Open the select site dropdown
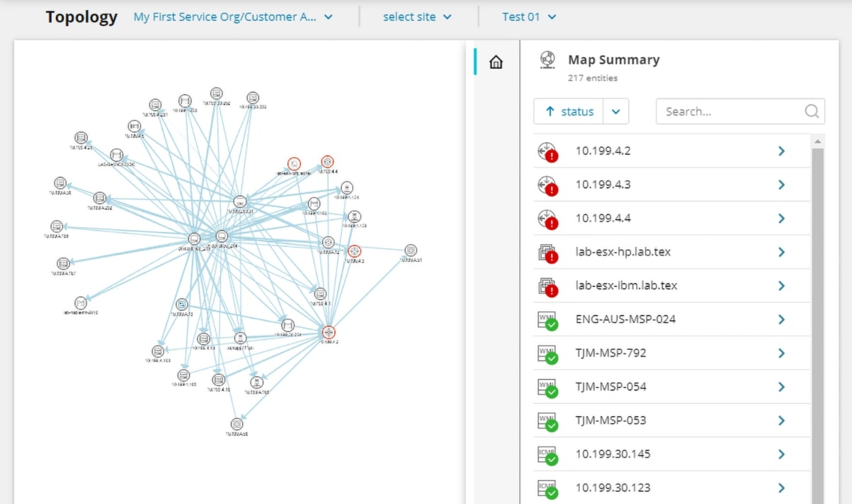 pos(417,16)
